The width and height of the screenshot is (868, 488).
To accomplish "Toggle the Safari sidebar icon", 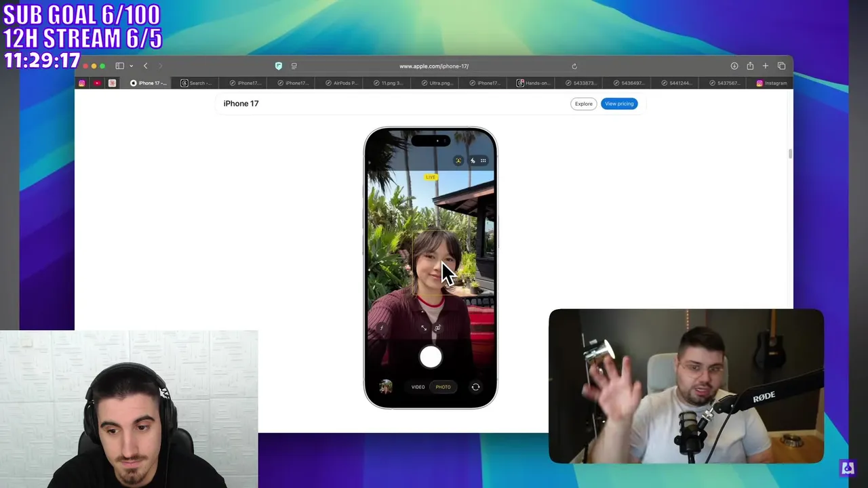I will point(119,66).
